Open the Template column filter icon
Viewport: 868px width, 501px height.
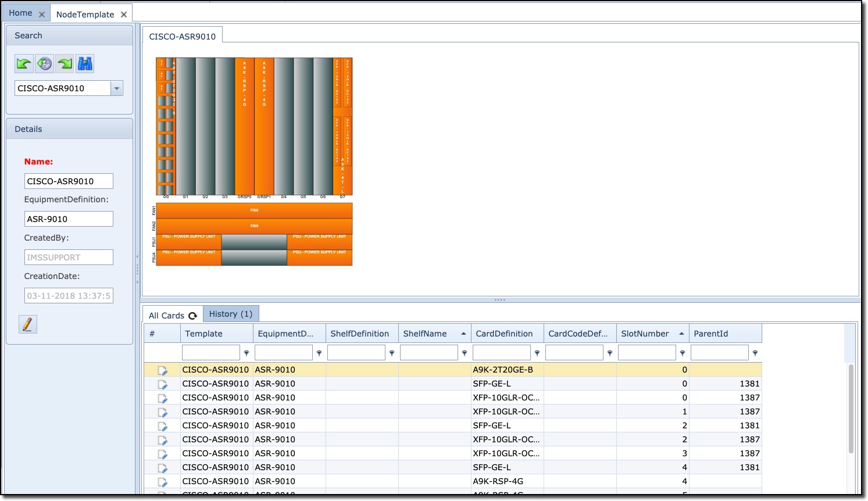click(247, 353)
